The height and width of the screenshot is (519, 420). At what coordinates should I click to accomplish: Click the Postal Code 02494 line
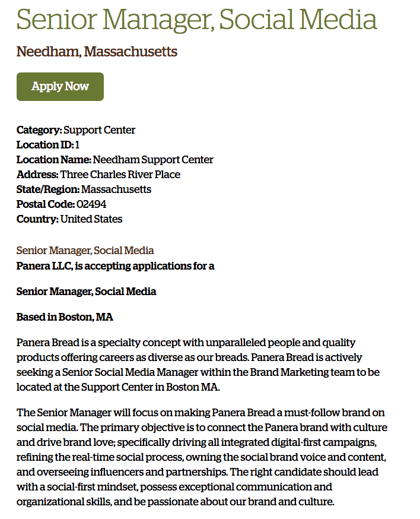61,204
